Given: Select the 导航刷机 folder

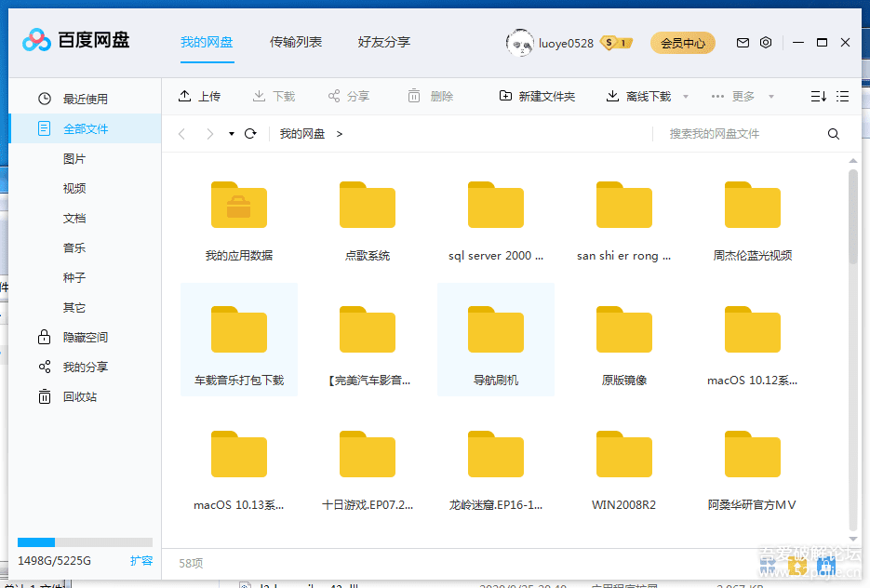Looking at the screenshot, I should 495,340.
